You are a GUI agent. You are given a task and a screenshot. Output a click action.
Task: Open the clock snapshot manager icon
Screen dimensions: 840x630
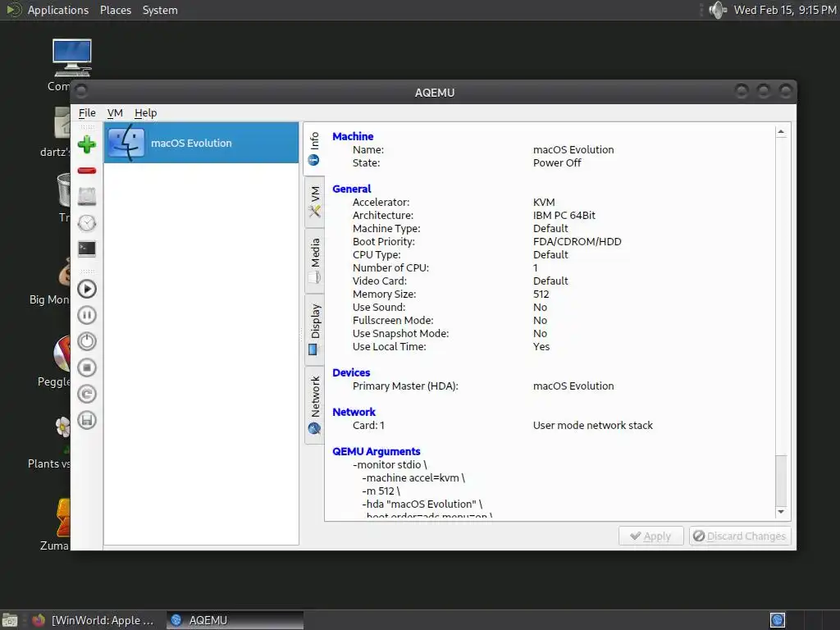click(x=87, y=223)
